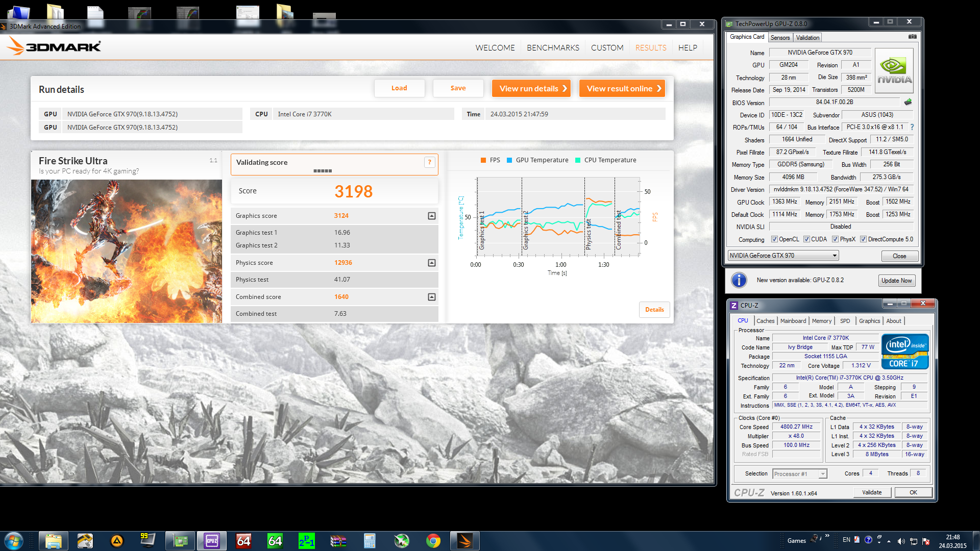Viewport: 980px width, 551px height.
Task: Expand the Graphics score details
Action: pos(431,216)
